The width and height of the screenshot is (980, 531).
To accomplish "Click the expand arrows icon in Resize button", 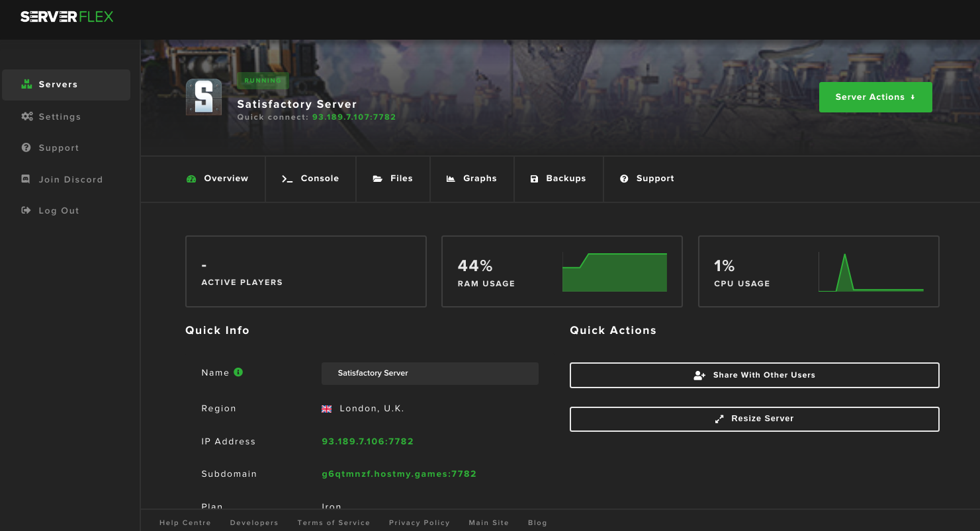I will tap(719, 419).
